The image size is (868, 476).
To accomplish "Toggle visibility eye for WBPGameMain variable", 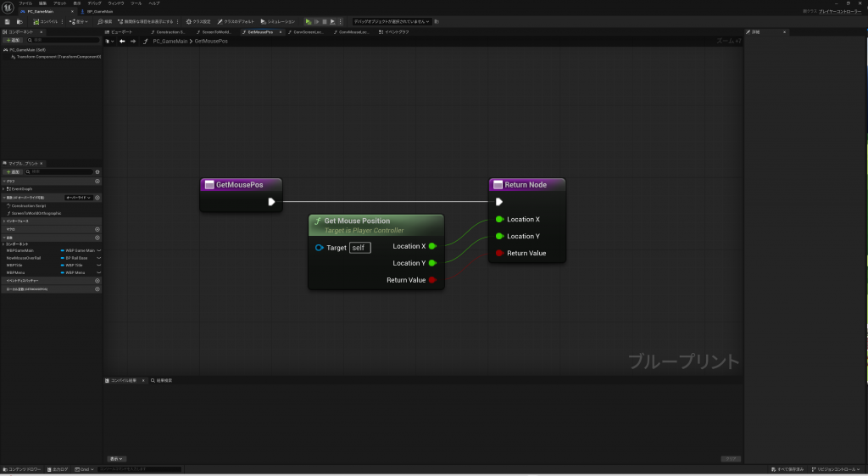I will tap(98, 250).
